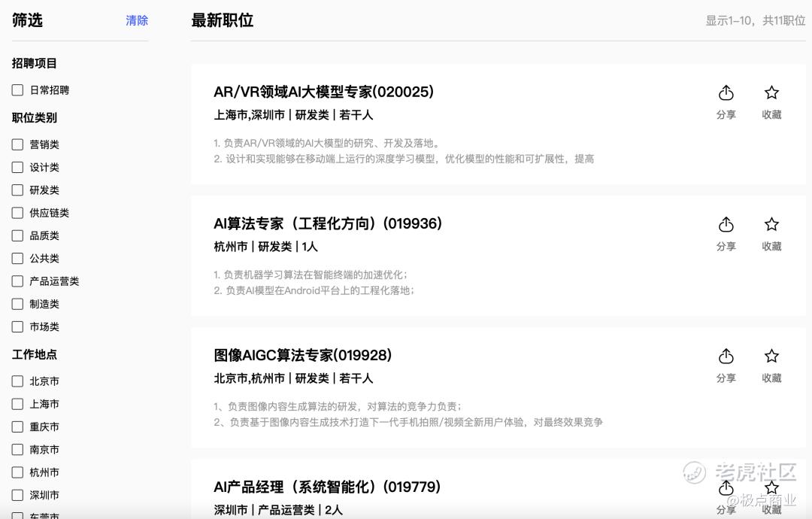Image resolution: width=812 pixels, height=519 pixels.
Task: Check the 日常招聘 filter checkbox
Action: pos(17,90)
